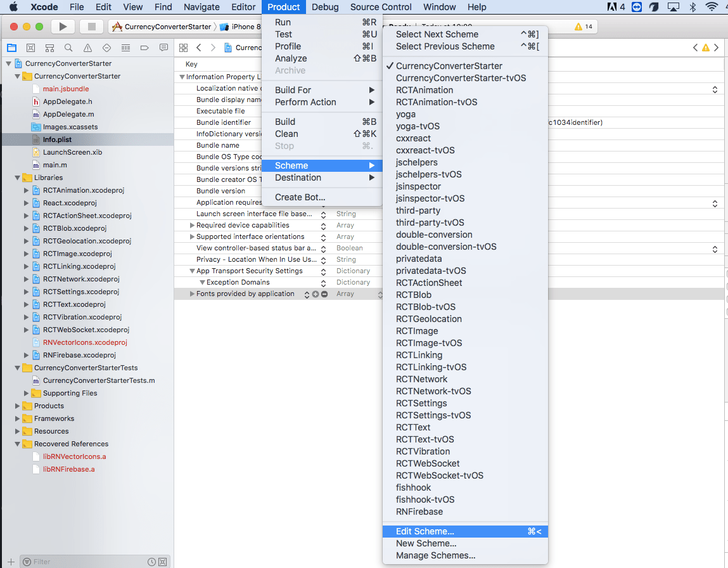The width and height of the screenshot is (728, 568).
Task: Open the Issue navigator warning icon
Action: point(87,48)
